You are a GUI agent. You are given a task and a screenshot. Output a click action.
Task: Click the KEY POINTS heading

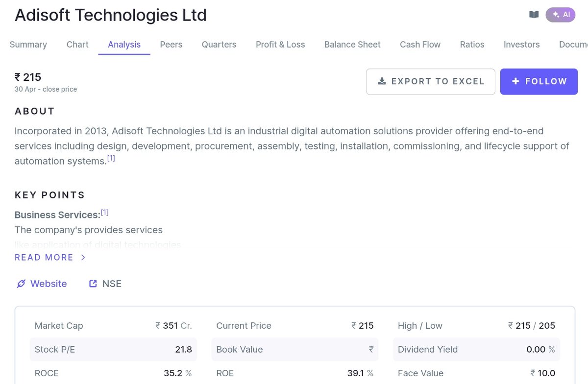[x=50, y=195]
